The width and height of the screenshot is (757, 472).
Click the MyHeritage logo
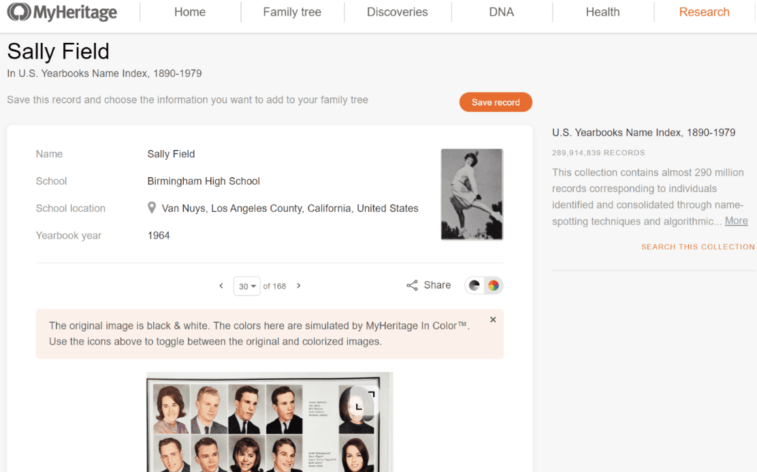(x=61, y=13)
